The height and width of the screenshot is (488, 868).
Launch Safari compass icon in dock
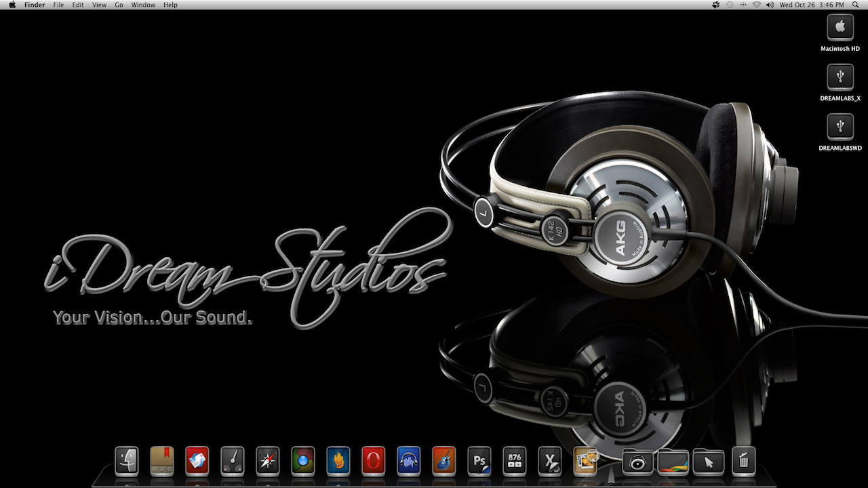(x=268, y=461)
